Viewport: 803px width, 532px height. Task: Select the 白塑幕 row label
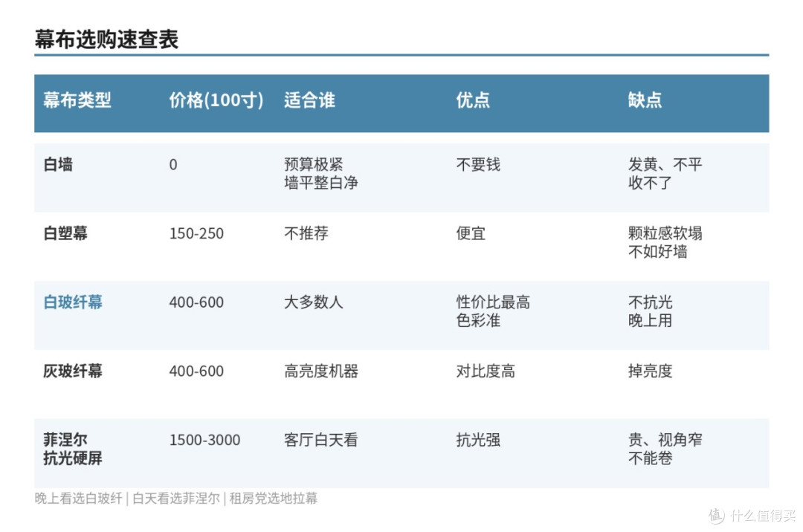65,233
